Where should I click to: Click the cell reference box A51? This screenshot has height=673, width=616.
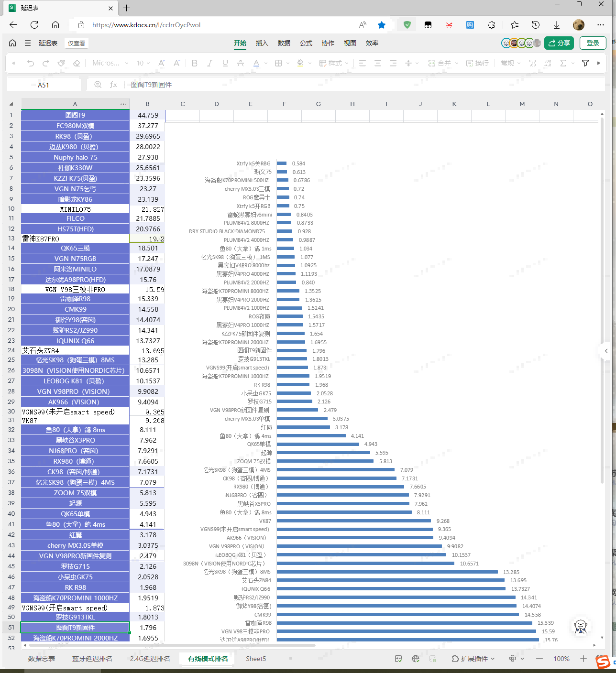click(44, 85)
